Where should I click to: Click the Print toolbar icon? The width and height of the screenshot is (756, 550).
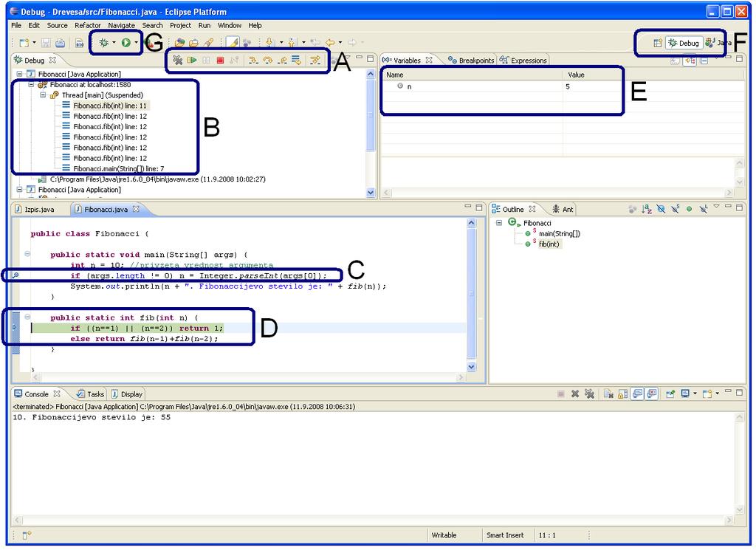coord(61,43)
